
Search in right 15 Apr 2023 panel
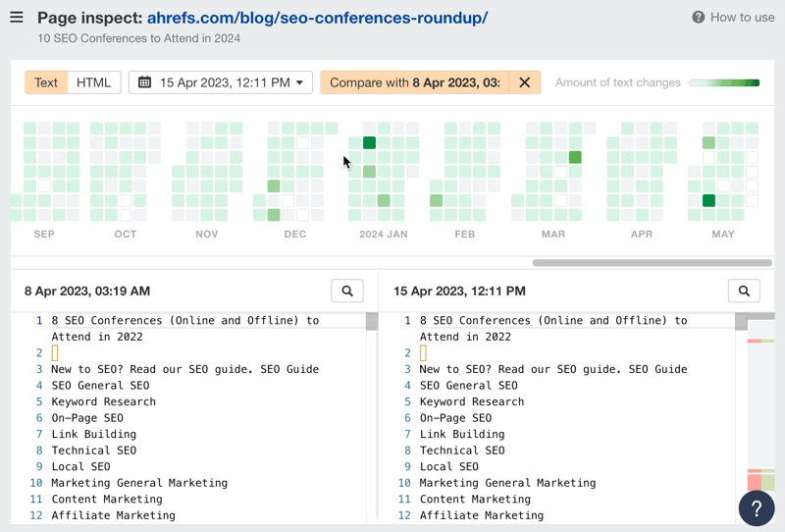(x=744, y=291)
